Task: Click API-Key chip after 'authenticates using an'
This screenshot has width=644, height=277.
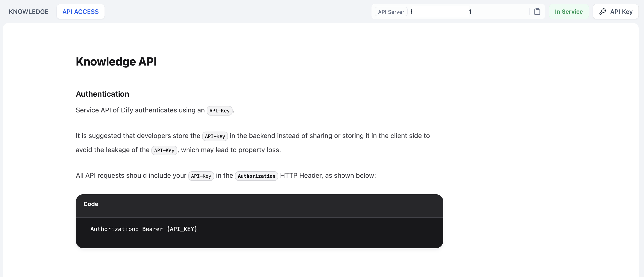Action: 219,111
